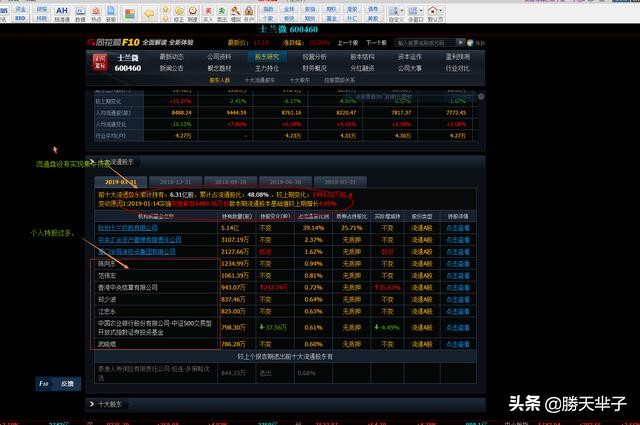Click the red 买入 buy icon
Image resolution: width=640 pixels, height=425 pixels.
pyautogui.click(x=208, y=14)
